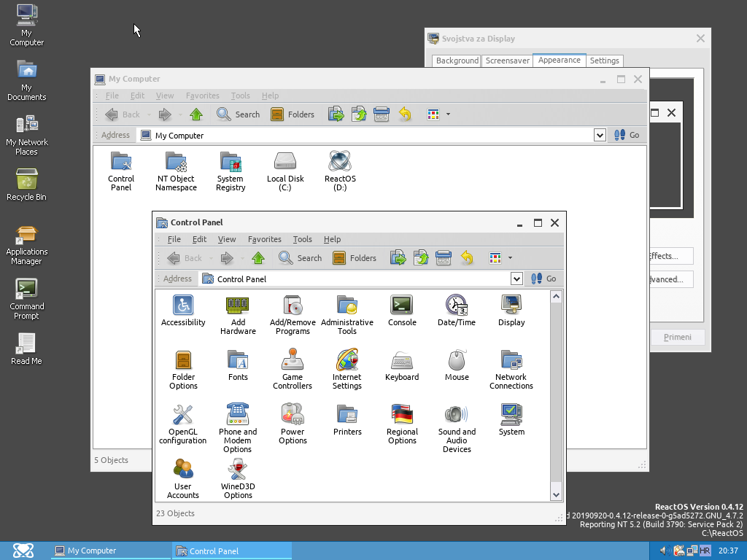Click Search in the Control Panel toolbar
Viewport: 747px width, 560px height.
point(300,258)
